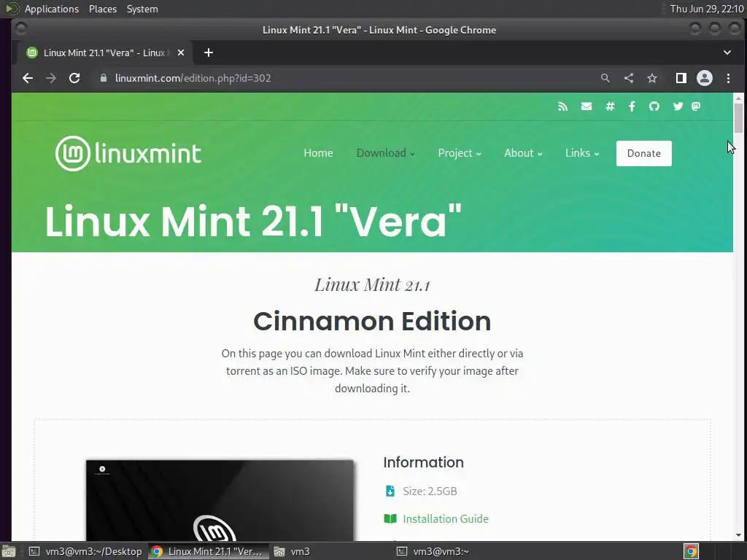Open Chrome side panel icon

click(x=681, y=78)
